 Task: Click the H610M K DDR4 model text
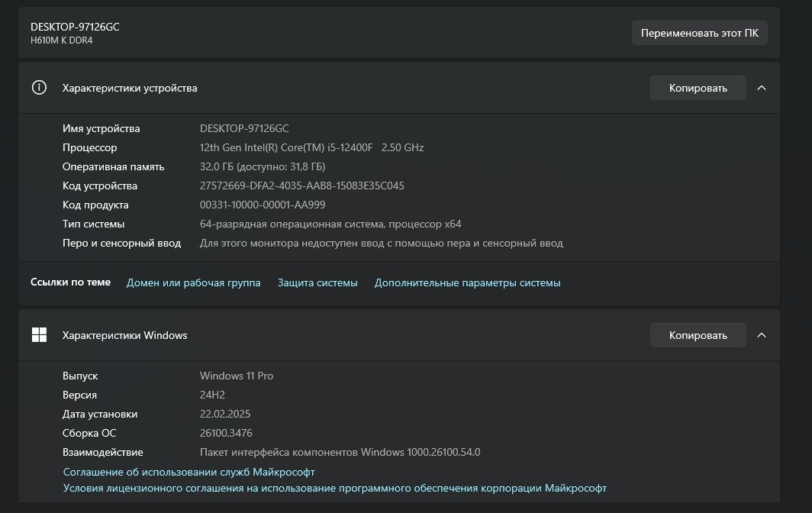(62, 40)
